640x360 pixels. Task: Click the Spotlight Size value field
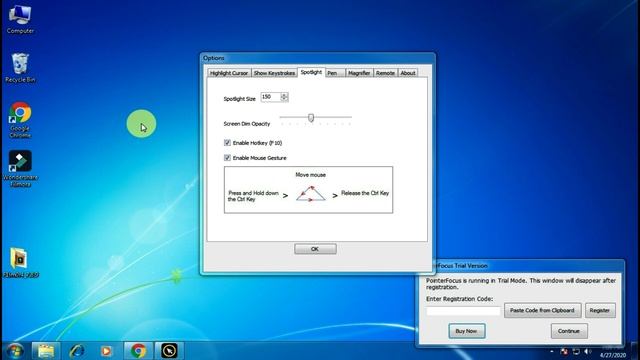(271, 97)
